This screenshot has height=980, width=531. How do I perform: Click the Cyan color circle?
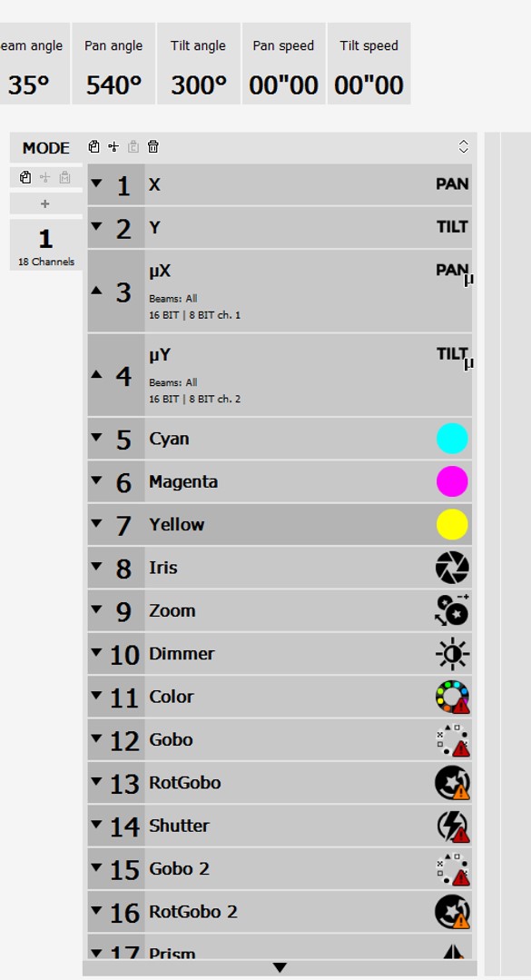point(452,438)
